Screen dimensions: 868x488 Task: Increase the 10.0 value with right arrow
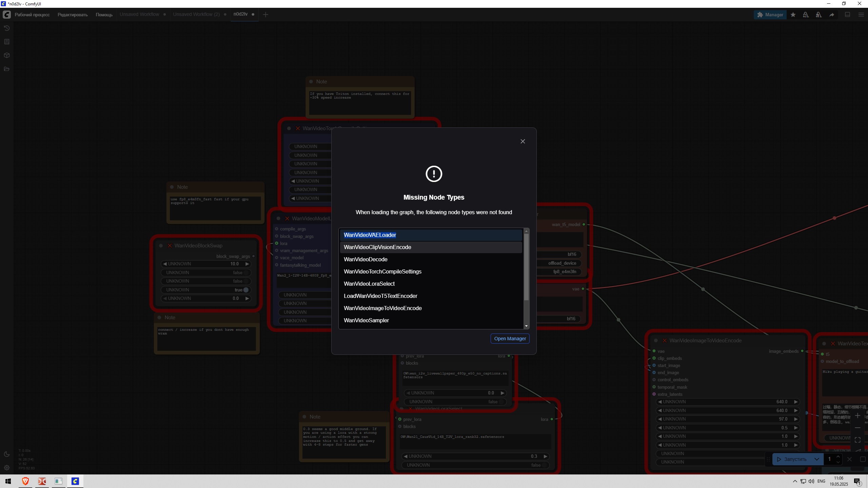[x=247, y=264]
